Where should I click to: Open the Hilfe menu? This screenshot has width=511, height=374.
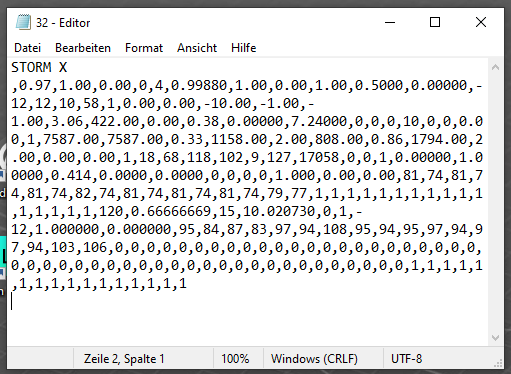point(243,48)
